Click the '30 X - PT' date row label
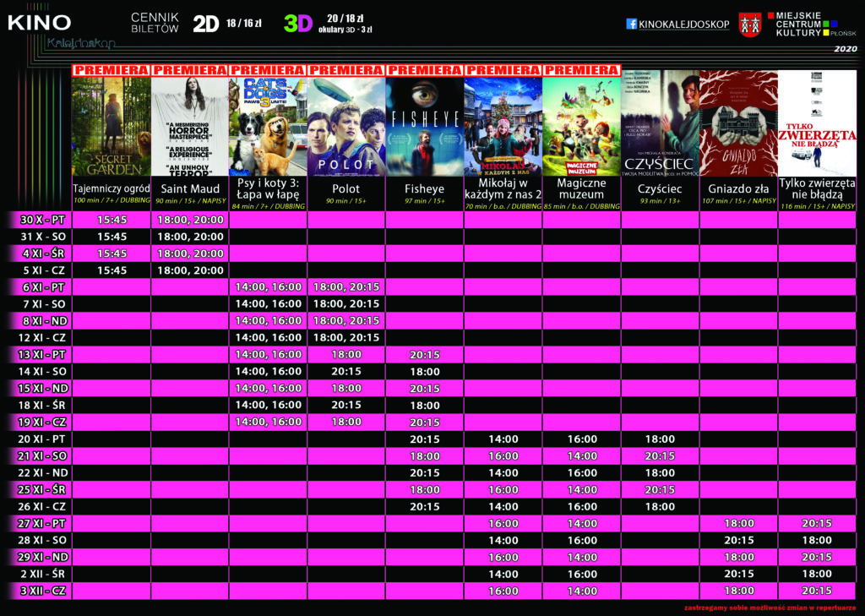 click(42, 220)
